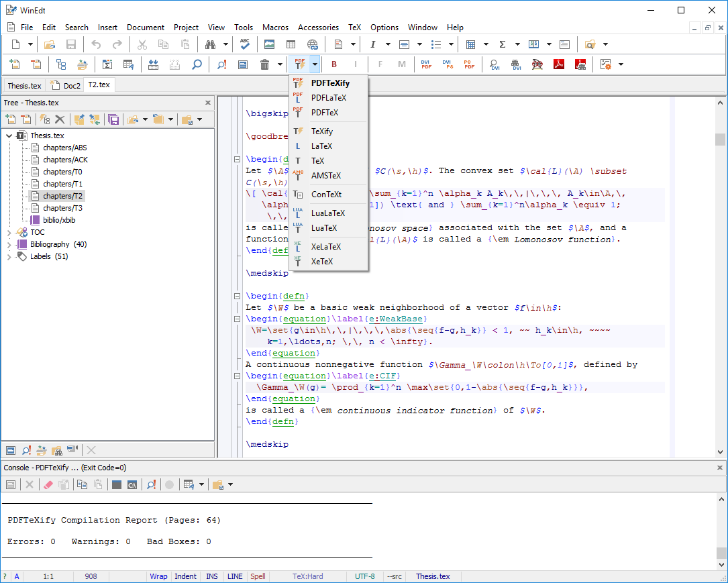The height and width of the screenshot is (583, 728).
Task: Click the Undo arrow icon
Action: pos(96,44)
